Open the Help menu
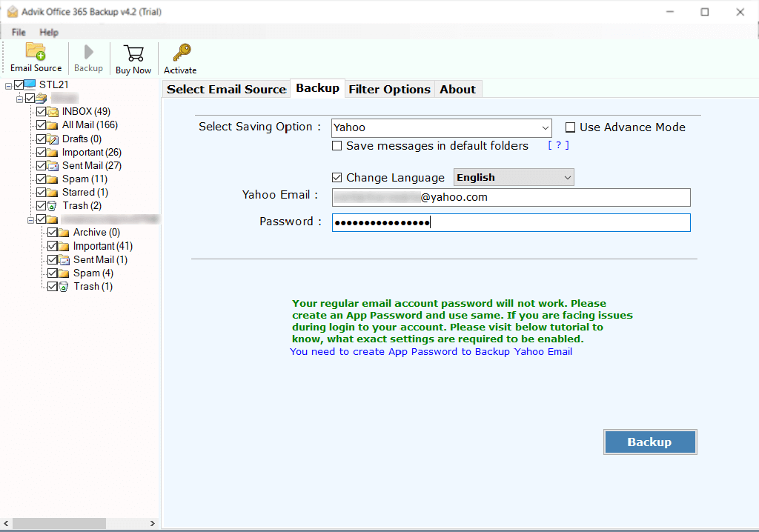The image size is (759, 532). pos(49,33)
